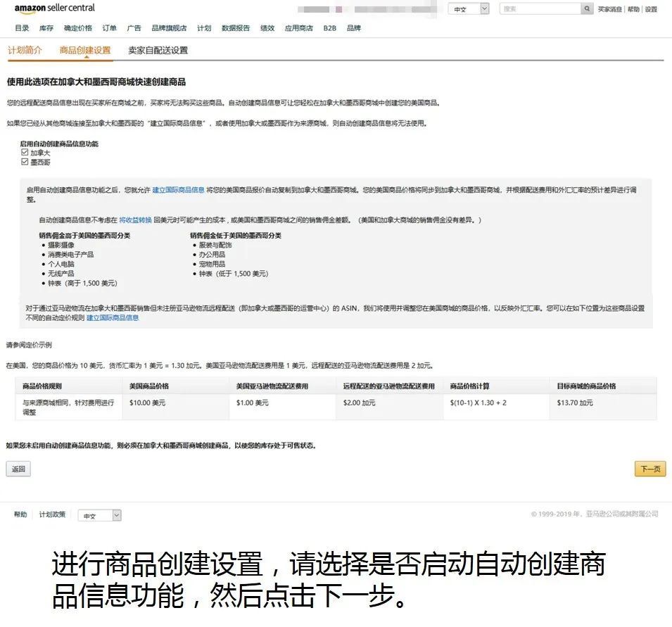672x627 pixels.
Task: Click list item 服装与配饰
Action: [x=215, y=245]
